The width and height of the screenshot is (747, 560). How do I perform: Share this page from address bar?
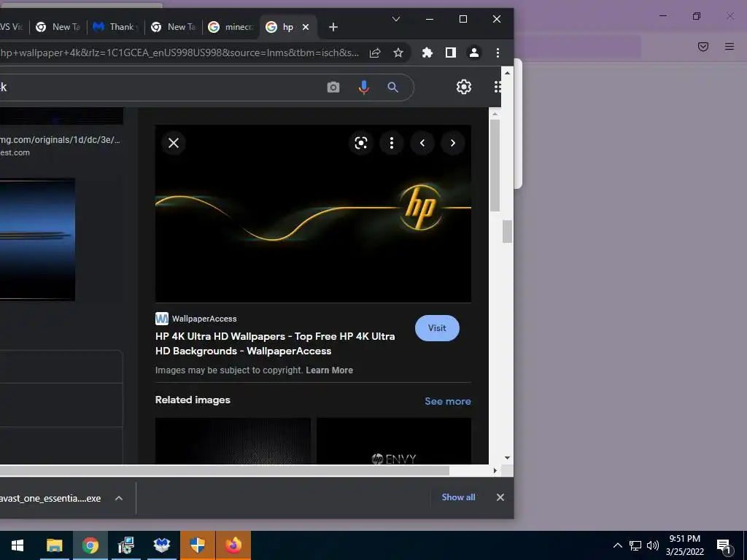(375, 52)
